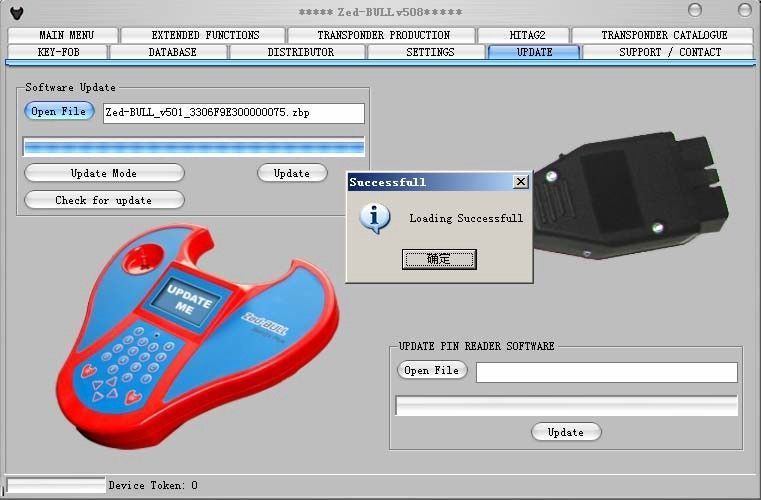Click the info icon in Successfull dialog
The image size is (761, 500).
[375, 218]
